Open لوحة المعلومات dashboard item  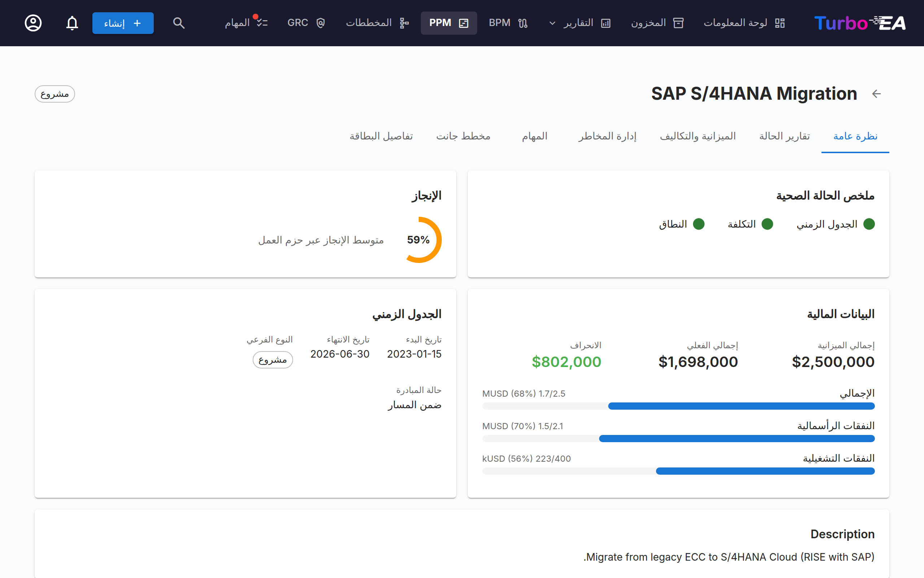point(744,23)
